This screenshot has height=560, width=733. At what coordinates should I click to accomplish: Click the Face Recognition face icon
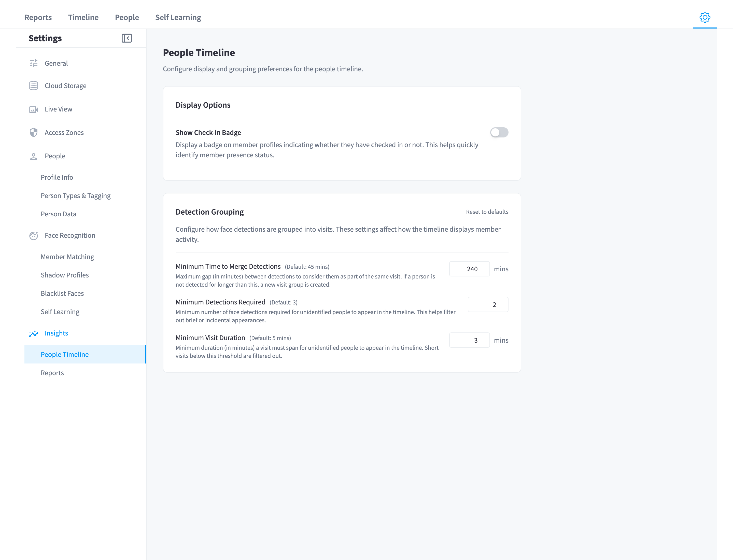pyautogui.click(x=34, y=235)
